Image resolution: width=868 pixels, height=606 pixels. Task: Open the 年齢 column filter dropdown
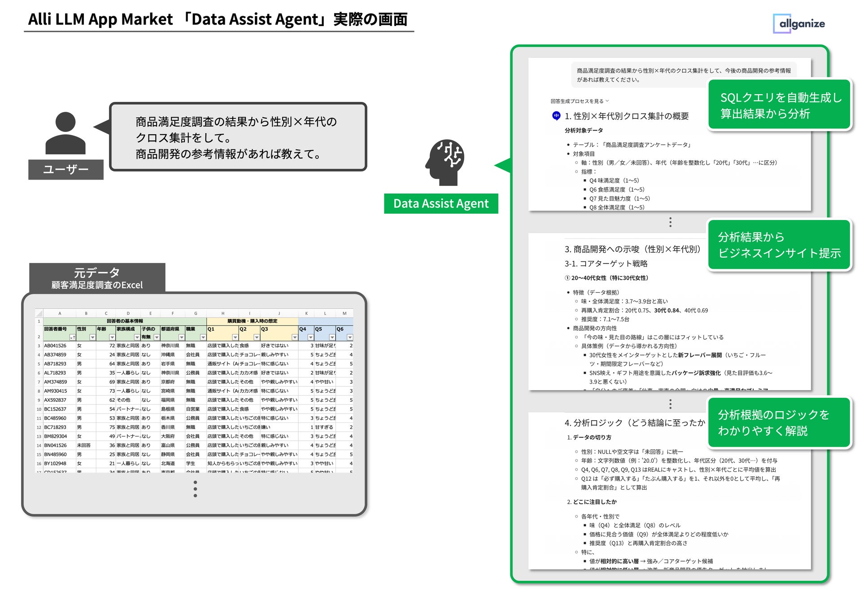(112, 337)
